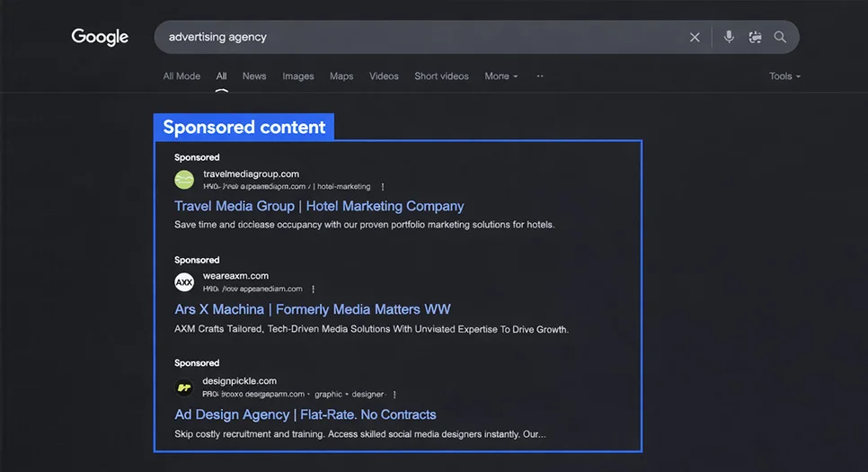This screenshot has height=472, width=868.
Task: Open Ars X Machina Formerly Media Matters link
Action: tap(312, 309)
